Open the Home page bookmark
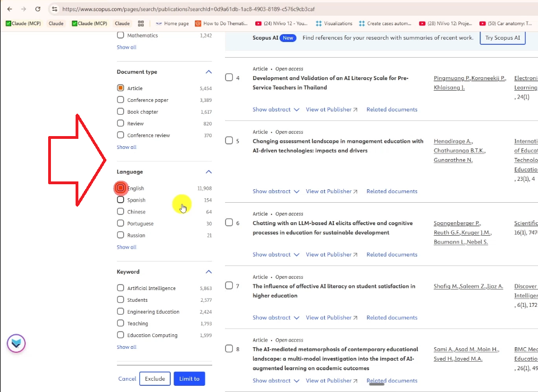 point(172,24)
